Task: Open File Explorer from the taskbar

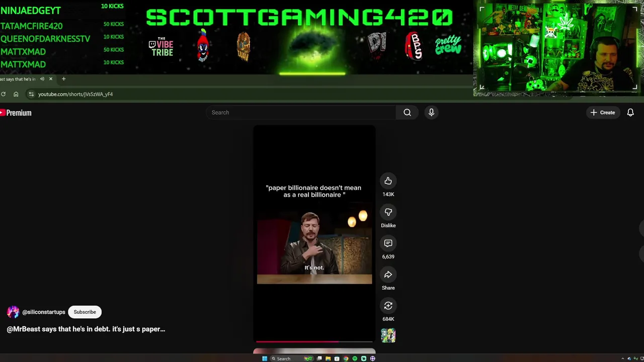Action: click(x=328, y=358)
